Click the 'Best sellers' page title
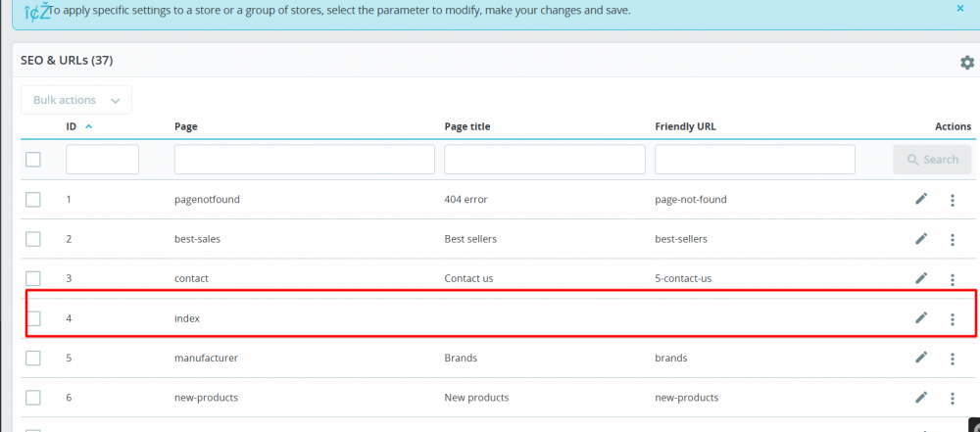 point(470,239)
